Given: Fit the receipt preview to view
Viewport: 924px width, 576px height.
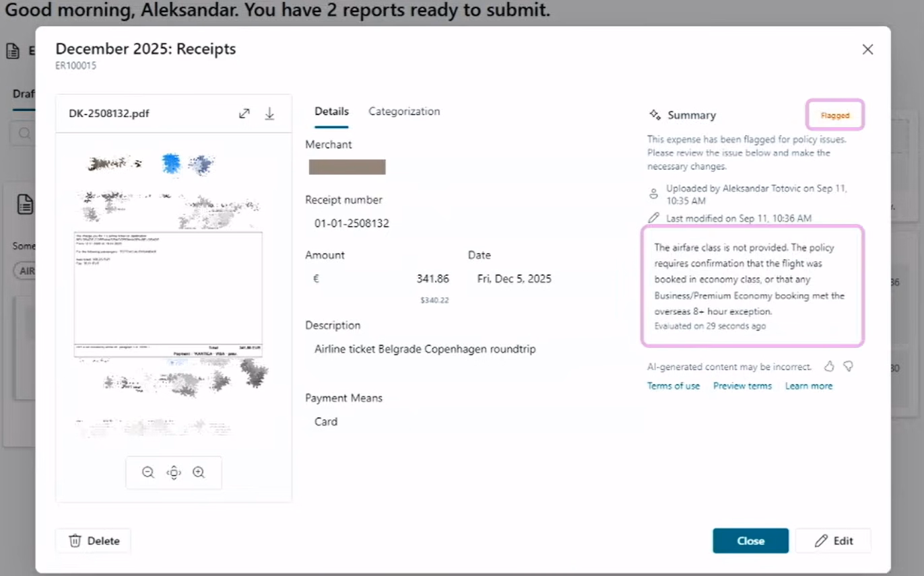Looking at the screenshot, I should 174,472.
